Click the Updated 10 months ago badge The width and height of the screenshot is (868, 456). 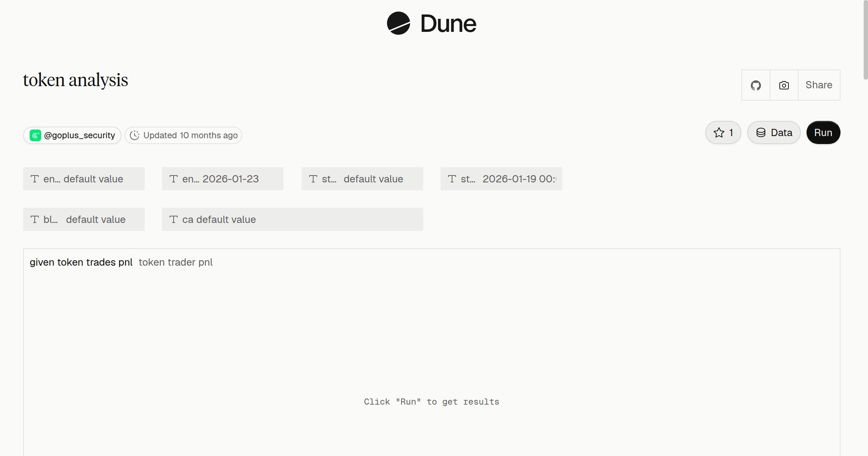(183, 135)
